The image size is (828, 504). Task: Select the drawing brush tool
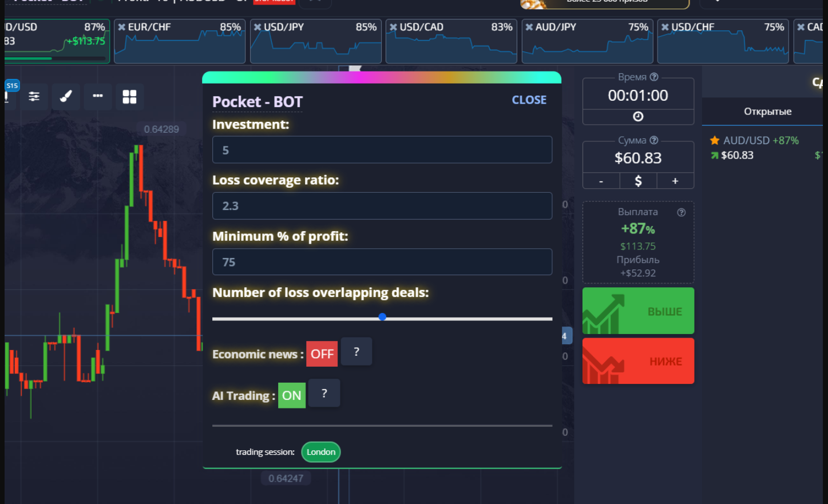tap(66, 97)
